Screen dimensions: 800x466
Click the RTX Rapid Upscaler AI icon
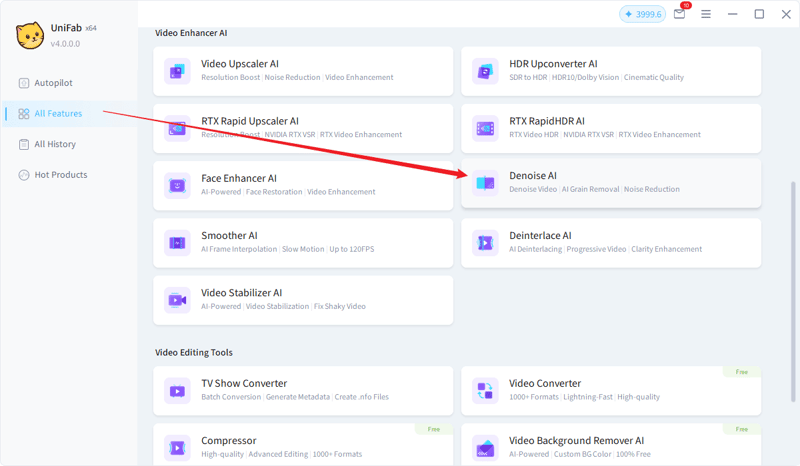(x=177, y=128)
